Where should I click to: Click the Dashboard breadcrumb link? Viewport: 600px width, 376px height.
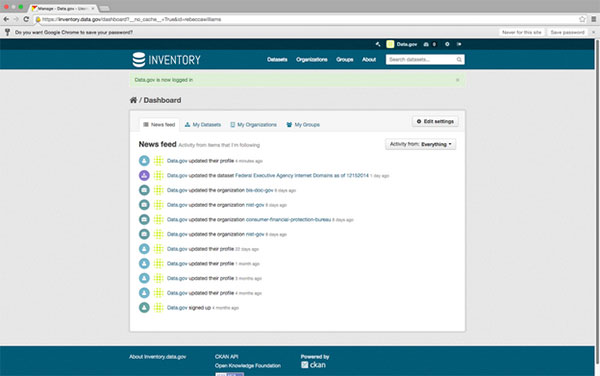pos(162,100)
